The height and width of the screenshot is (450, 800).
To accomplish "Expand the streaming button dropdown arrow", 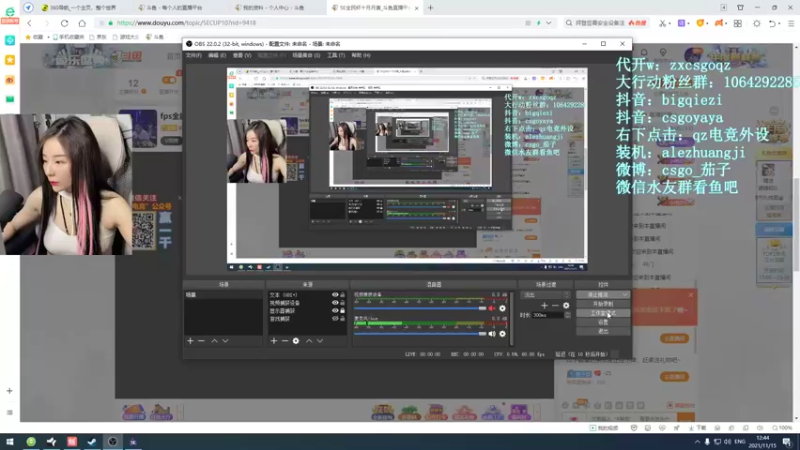I will click(624, 295).
